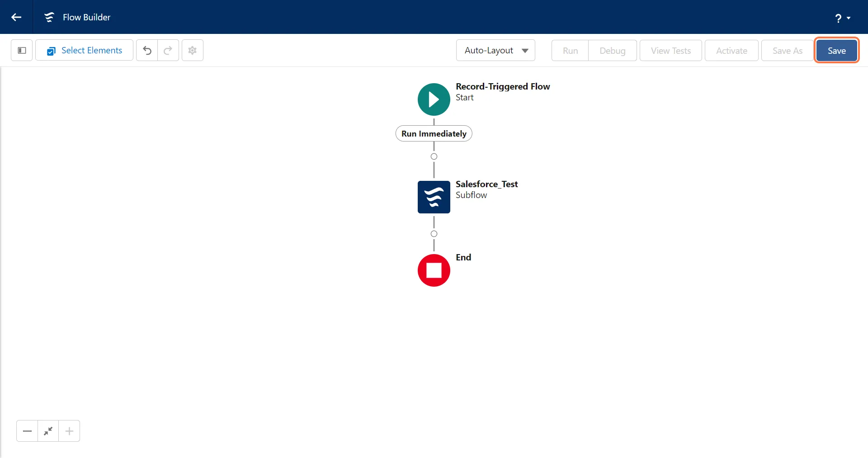Click the Debug button
This screenshot has width=868, height=458.
coord(612,51)
